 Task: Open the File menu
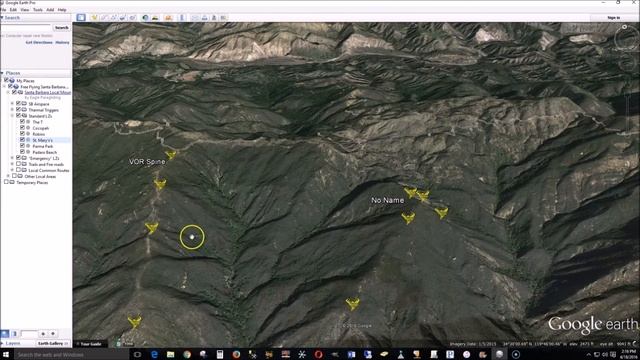(3, 9)
